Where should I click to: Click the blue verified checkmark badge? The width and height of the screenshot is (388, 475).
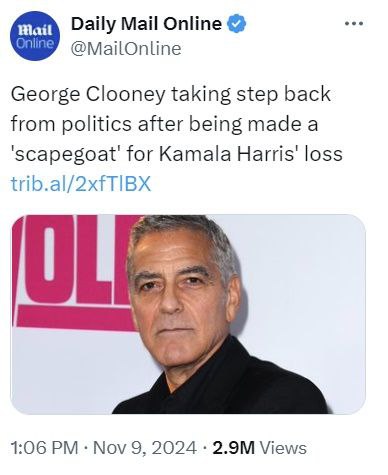coord(236,24)
